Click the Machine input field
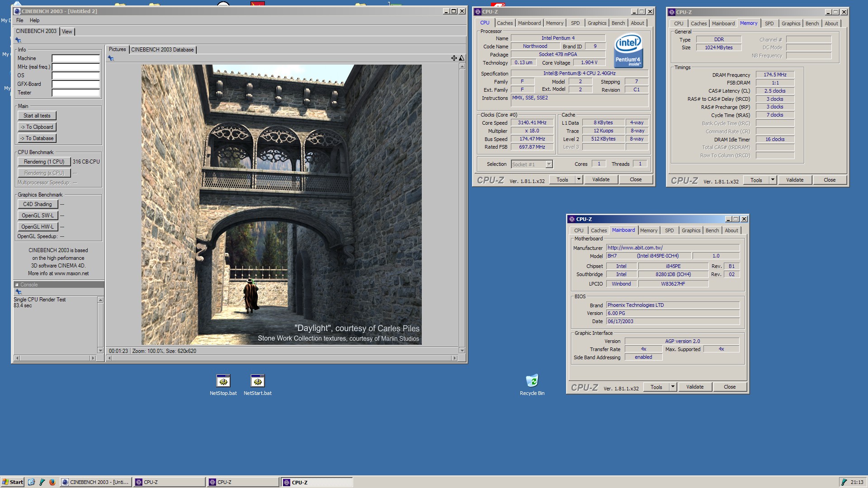Screen dimensions: 868x488 (75, 58)
